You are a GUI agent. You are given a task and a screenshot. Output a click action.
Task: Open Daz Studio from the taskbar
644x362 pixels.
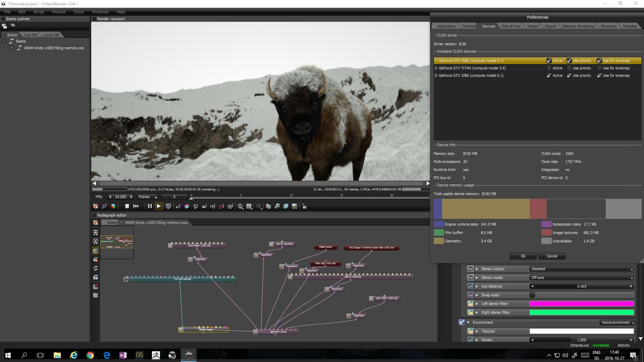point(139,355)
